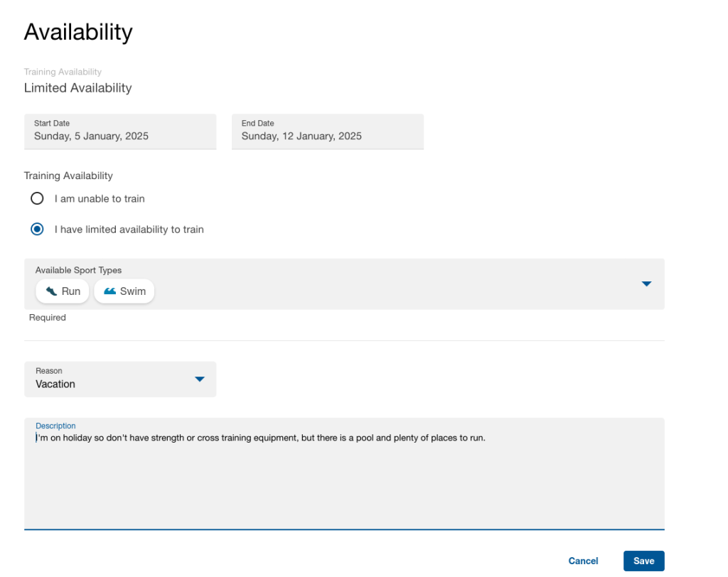Click the swim wave icon in Swim chip
Viewport: 728px width, 577px height.
pyautogui.click(x=109, y=291)
